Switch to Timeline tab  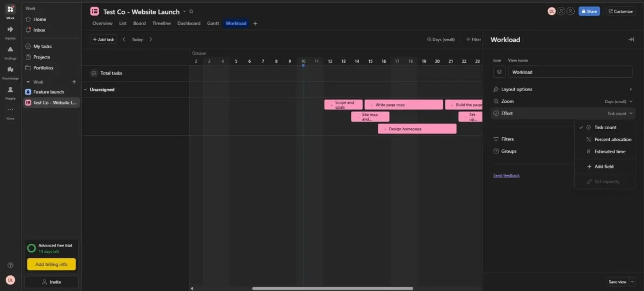(162, 24)
